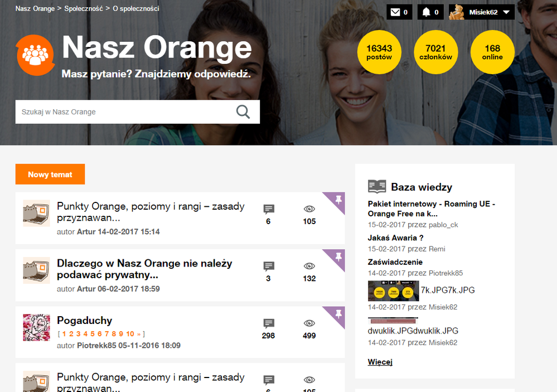This screenshot has height=392, width=557.
Task: Open the Społeczność breadcrumb item
Action: click(83, 9)
